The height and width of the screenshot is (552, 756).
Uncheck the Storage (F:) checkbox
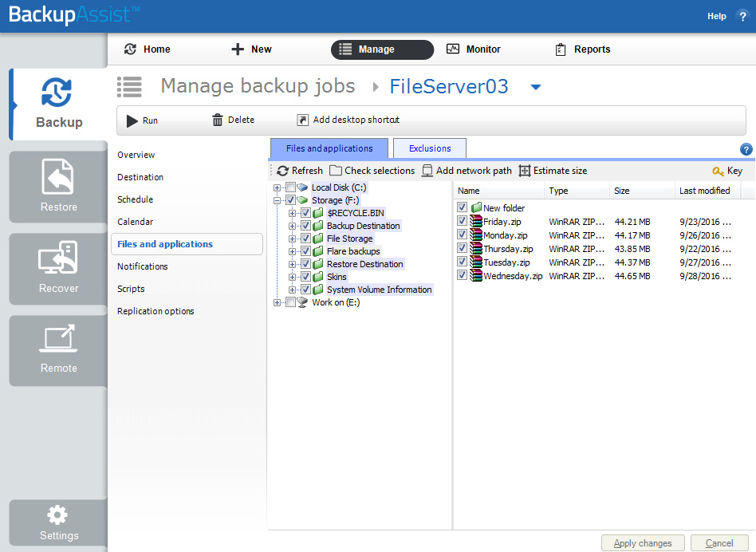pos(291,200)
